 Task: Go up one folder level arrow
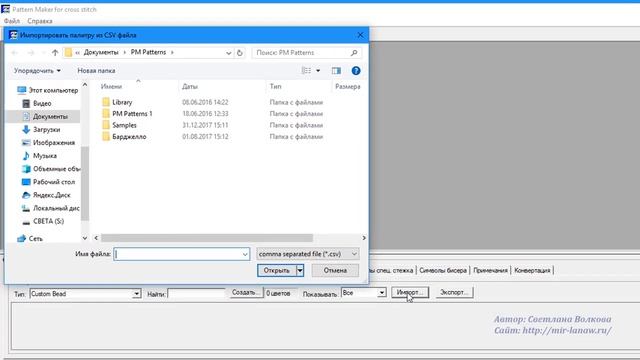pyautogui.click(x=55, y=53)
